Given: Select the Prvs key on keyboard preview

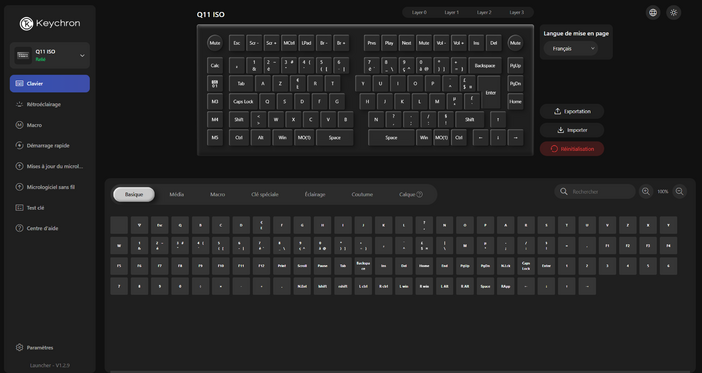Looking at the screenshot, I should pos(372,43).
